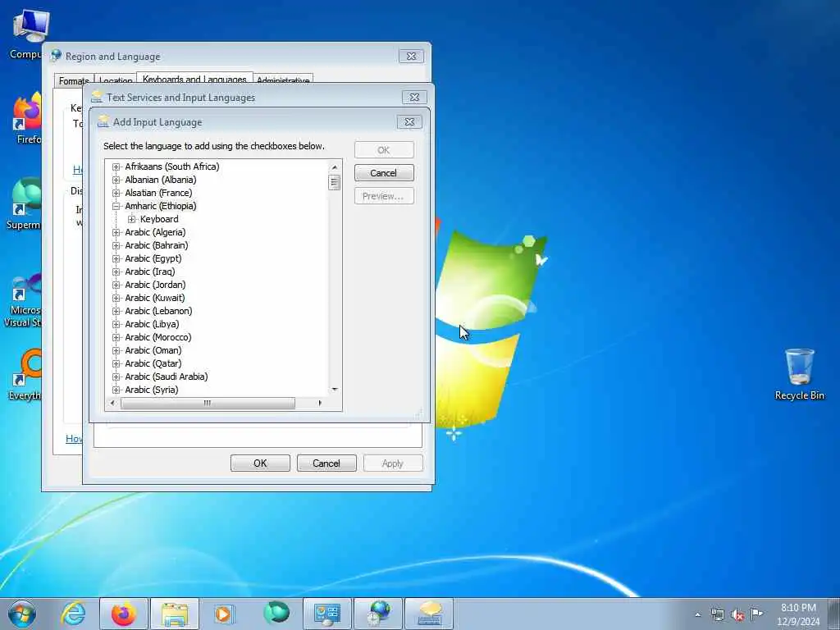The width and height of the screenshot is (840, 630).
Task: Select Computer desktop icon
Action: point(25,34)
